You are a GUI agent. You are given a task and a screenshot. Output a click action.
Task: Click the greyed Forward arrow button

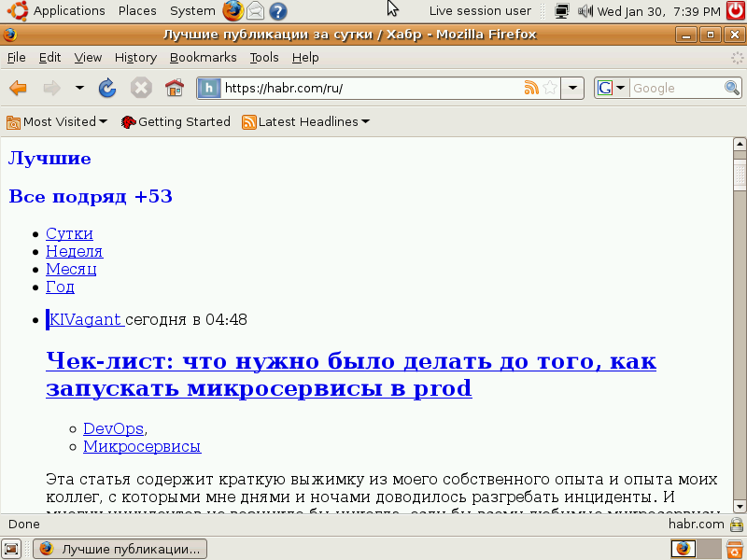coord(51,88)
